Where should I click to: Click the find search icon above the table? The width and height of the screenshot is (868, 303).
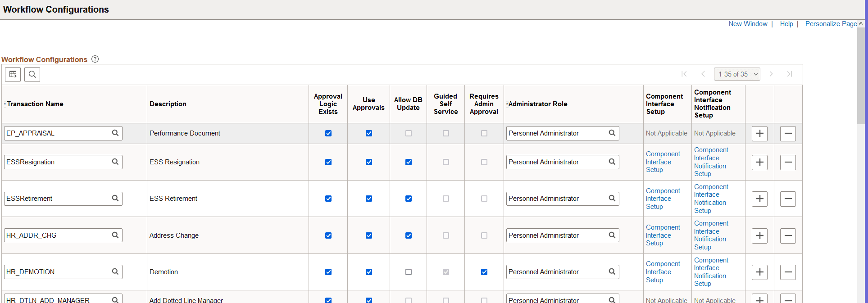(x=32, y=74)
